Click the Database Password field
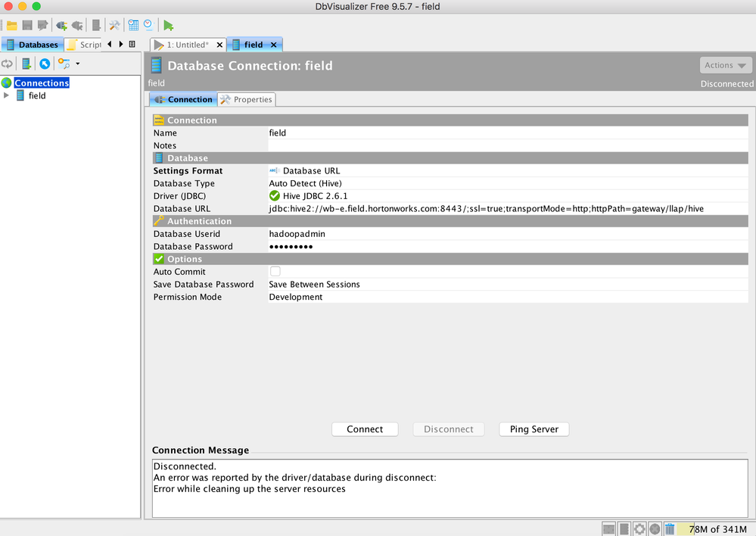The image size is (756, 536). pos(509,246)
